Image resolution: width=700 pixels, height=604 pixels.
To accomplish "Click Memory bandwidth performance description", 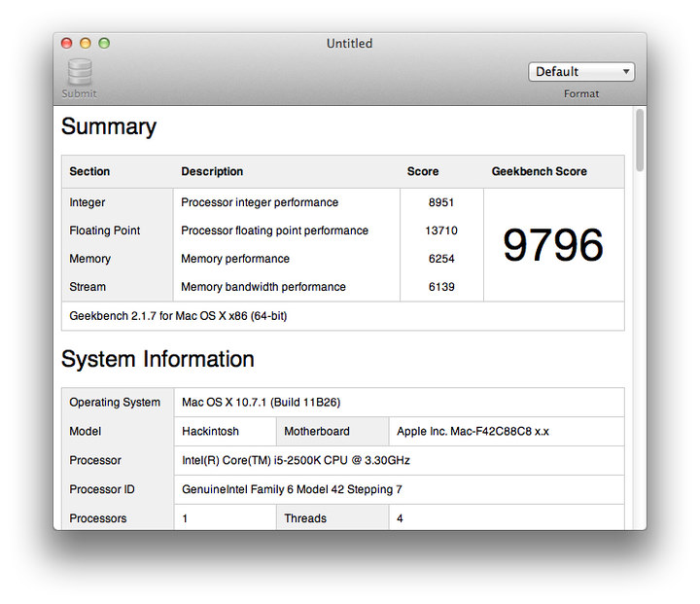I will pyautogui.click(x=263, y=287).
